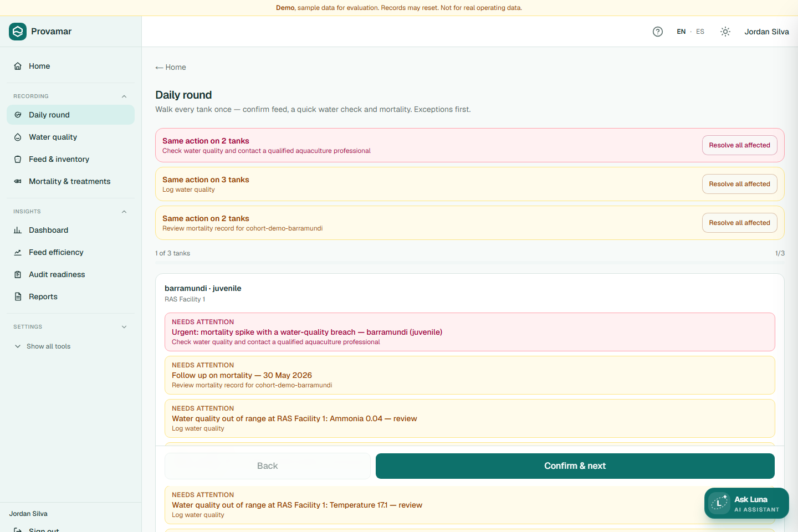Click the Feed & inventory icon
Screen dimensions: 798x532
18,159
